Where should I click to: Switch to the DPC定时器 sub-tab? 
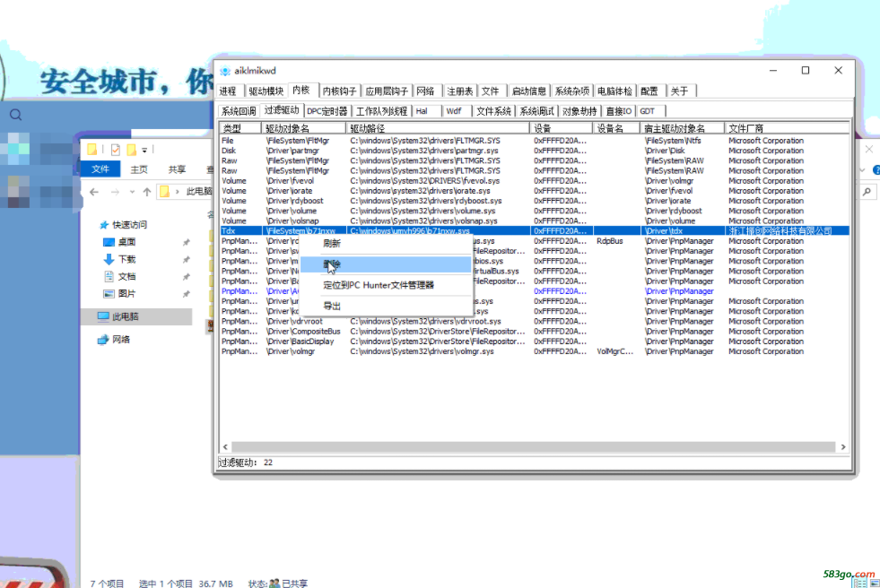click(x=327, y=111)
